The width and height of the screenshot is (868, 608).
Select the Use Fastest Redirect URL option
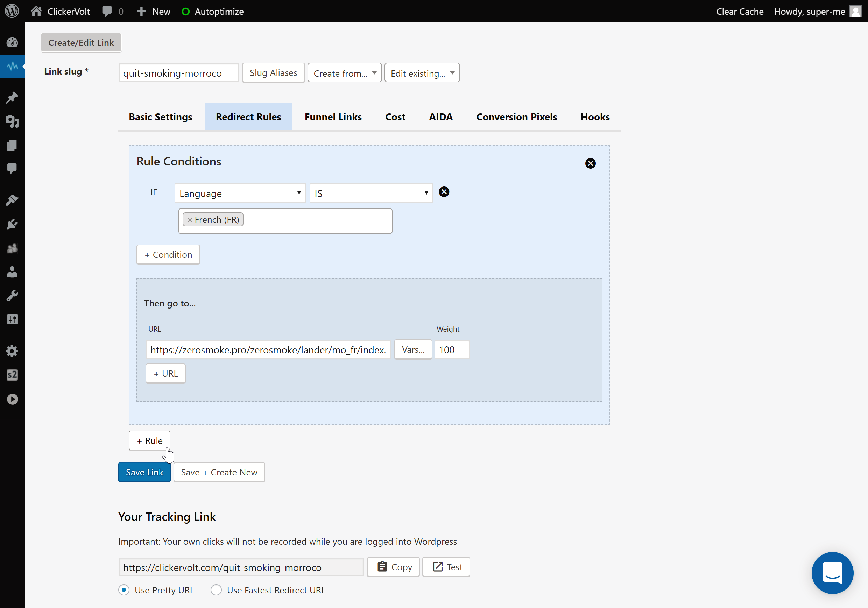(x=216, y=590)
